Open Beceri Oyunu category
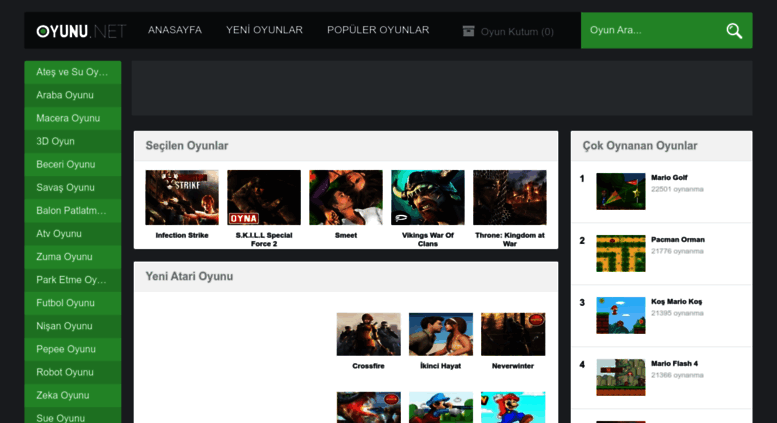The width and height of the screenshot is (777, 423). [73, 164]
